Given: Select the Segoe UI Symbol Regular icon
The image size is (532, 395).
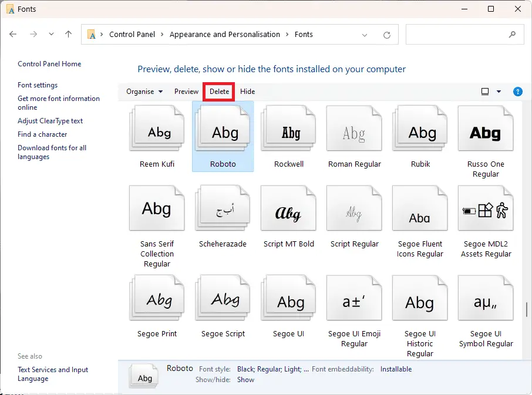Looking at the screenshot, I should click(x=486, y=298).
